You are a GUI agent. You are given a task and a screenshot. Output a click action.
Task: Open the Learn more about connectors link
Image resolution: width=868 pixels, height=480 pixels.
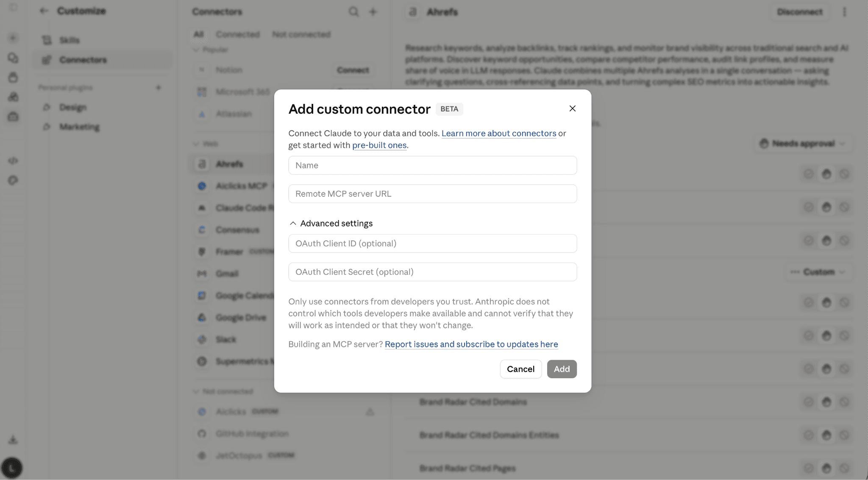pyautogui.click(x=499, y=133)
